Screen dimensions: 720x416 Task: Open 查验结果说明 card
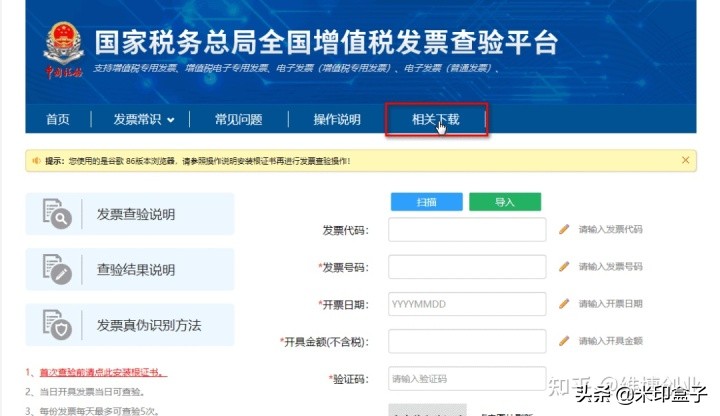tap(130, 270)
